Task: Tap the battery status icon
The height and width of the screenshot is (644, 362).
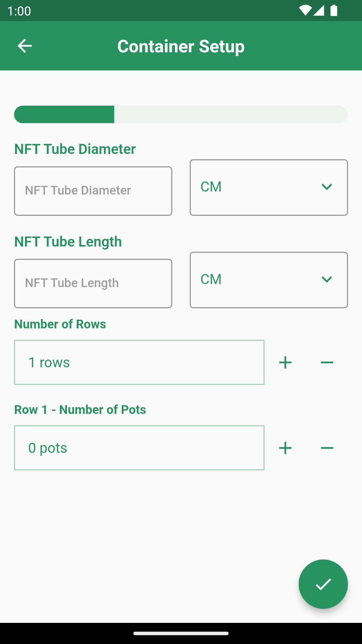Action: tap(334, 11)
